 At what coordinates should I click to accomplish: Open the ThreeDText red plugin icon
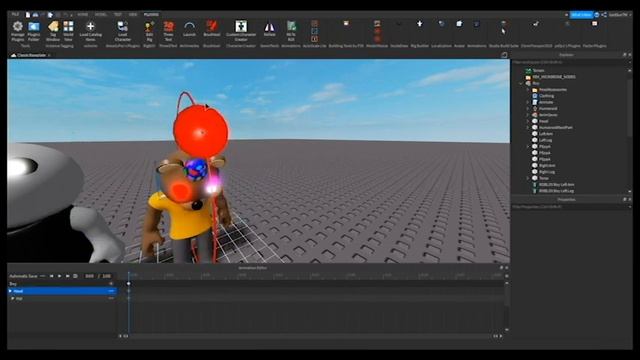point(168,27)
